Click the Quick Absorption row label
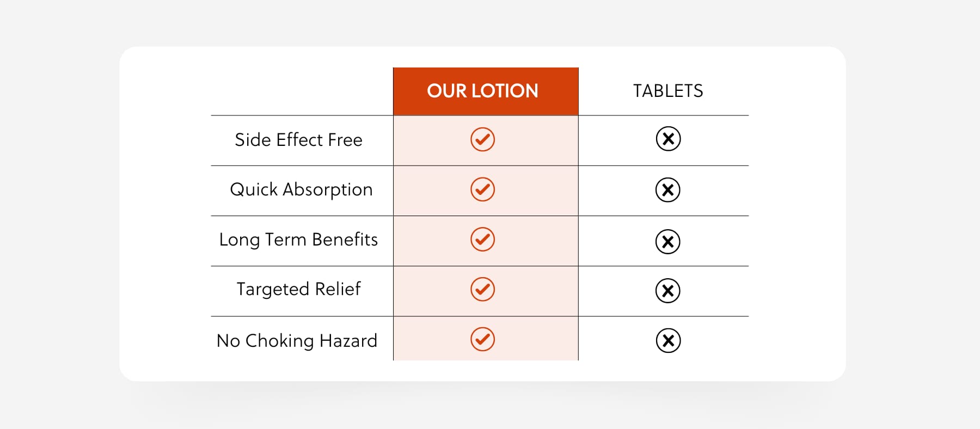 click(x=301, y=189)
